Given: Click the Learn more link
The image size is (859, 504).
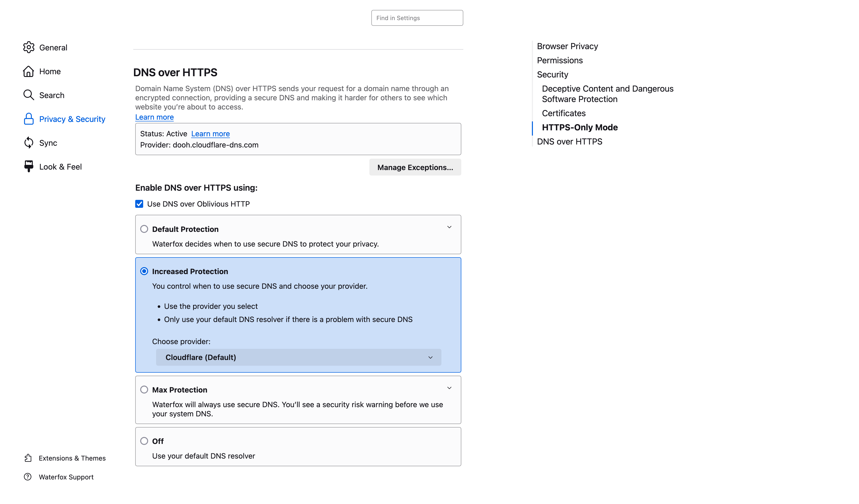Looking at the screenshot, I should (154, 117).
